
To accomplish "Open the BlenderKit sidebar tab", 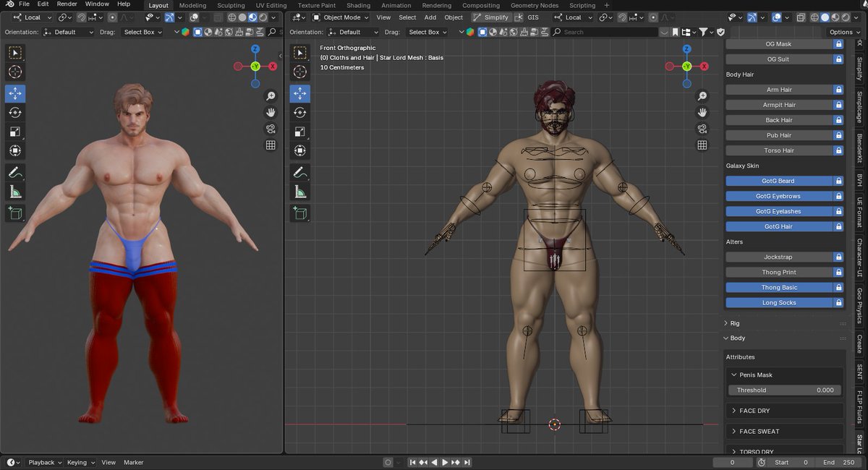I will (x=860, y=148).
